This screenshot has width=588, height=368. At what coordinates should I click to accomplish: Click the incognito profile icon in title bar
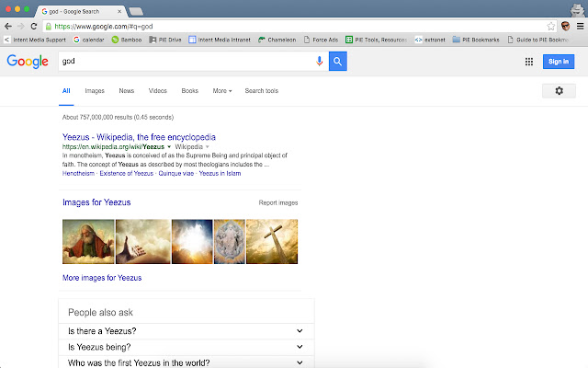[577, 10]
